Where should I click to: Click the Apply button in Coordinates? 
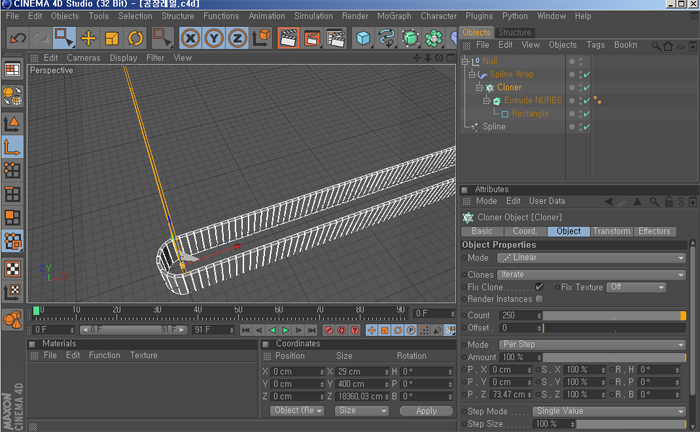(426, 411)
